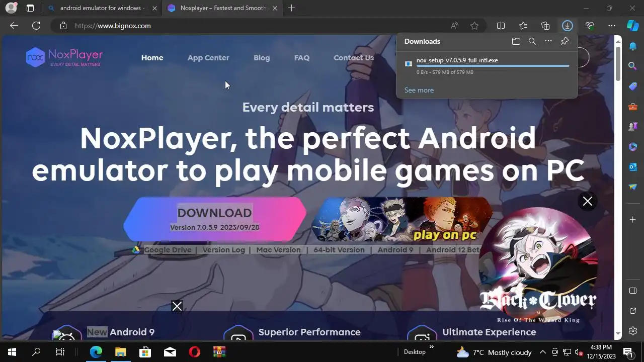
Task: View site information lock icon
Action: (x=63, y=26)
